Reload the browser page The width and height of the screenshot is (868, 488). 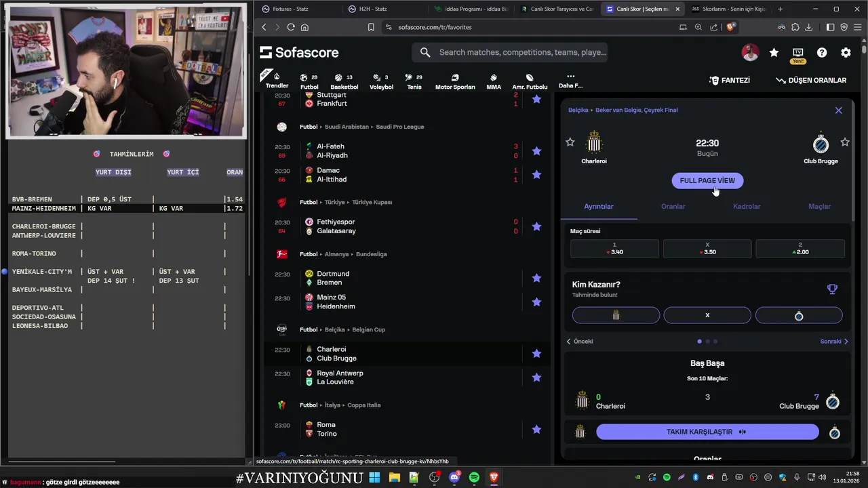291,27
